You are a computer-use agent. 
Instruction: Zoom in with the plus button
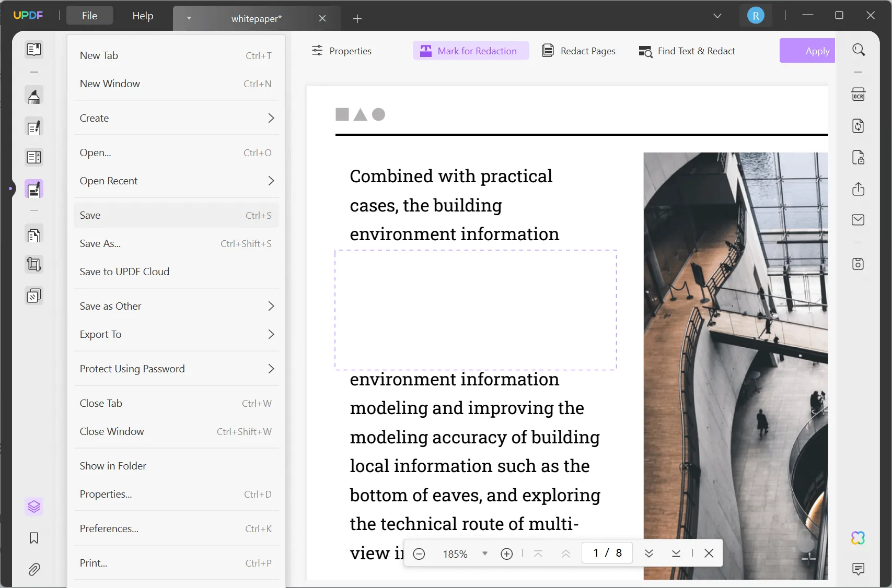click(506, 554)
